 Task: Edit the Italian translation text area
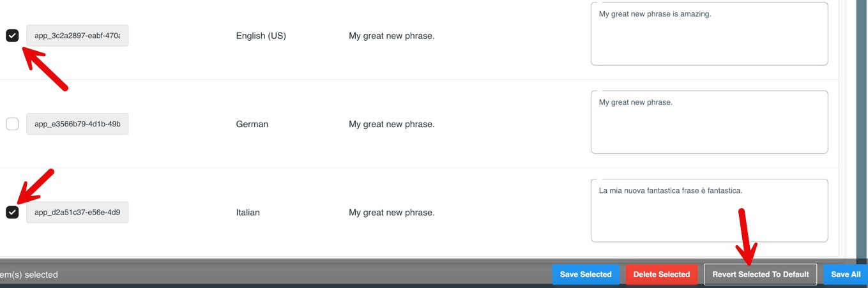[x=709, y=210]
